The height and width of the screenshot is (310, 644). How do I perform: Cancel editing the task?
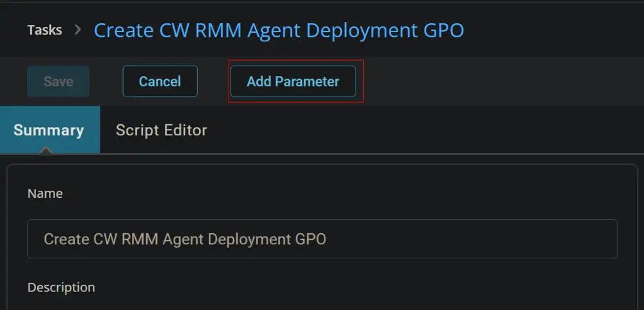coord(160,81)
